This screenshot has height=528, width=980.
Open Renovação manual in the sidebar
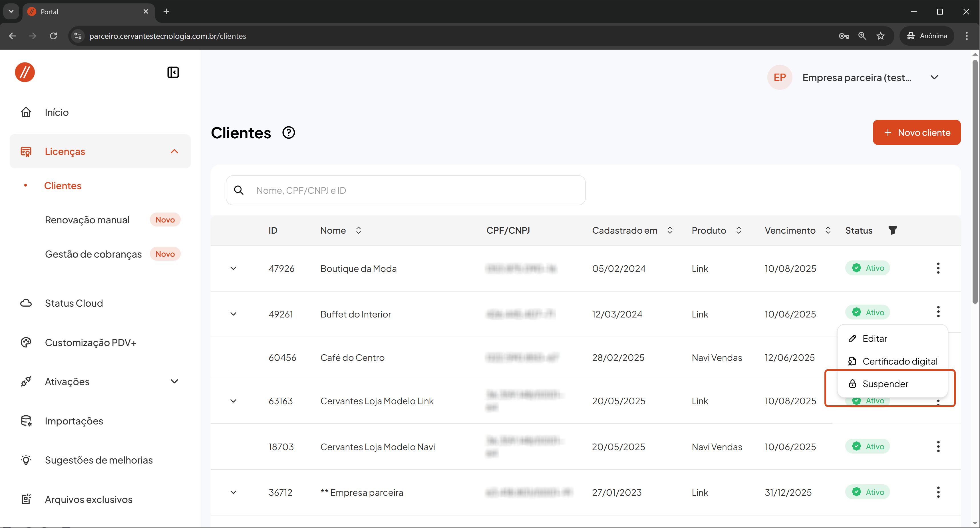click(x=87, y=220)
